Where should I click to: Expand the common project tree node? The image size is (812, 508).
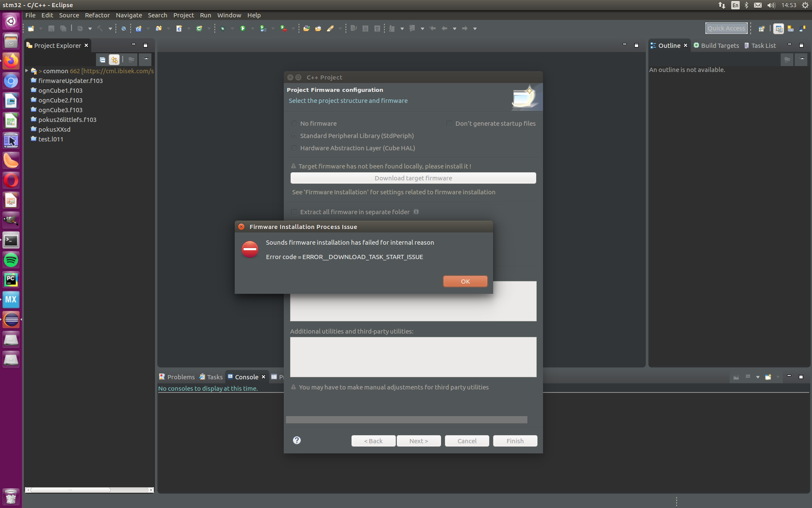(27, 71)
